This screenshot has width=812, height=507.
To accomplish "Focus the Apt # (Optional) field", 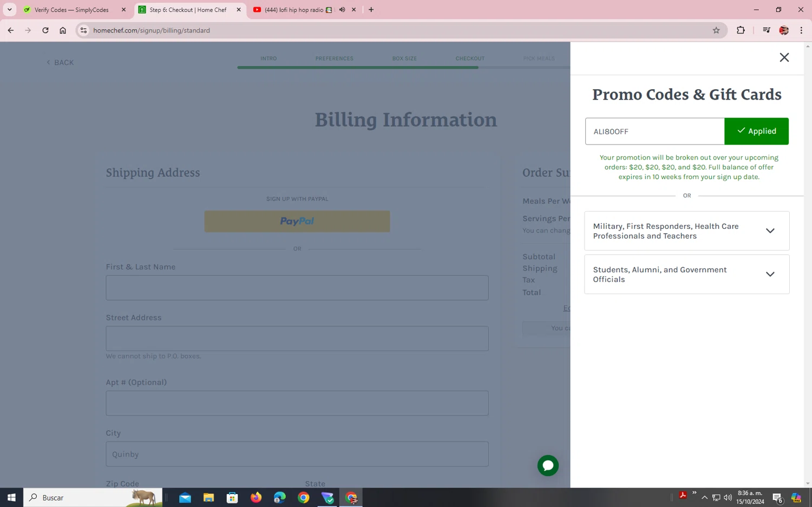I will [297, 403].
